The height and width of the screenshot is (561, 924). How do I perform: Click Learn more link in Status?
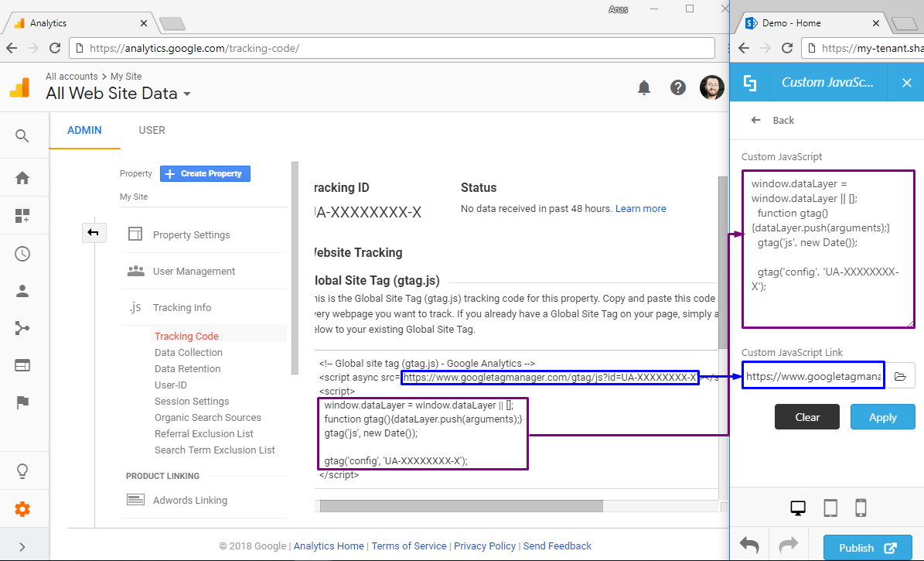[x=640, y=209]
